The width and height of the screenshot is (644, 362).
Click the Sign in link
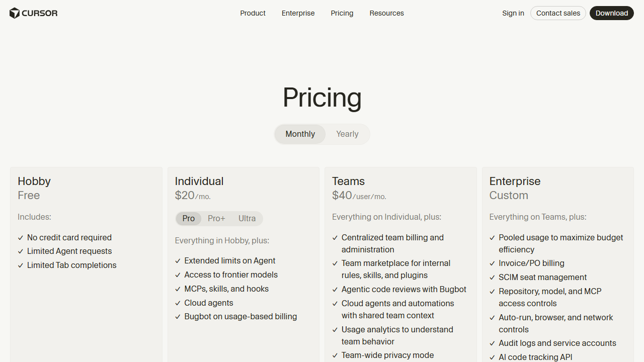513,13
